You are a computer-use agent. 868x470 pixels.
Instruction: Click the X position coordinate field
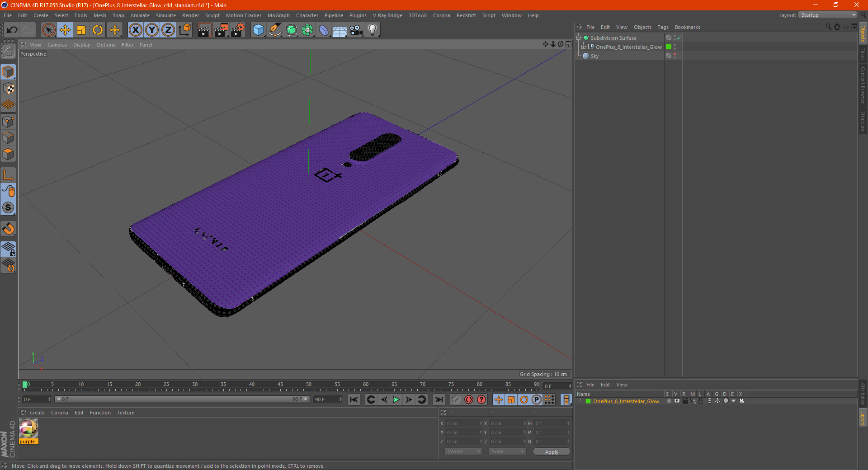click(x=464, y=423)
